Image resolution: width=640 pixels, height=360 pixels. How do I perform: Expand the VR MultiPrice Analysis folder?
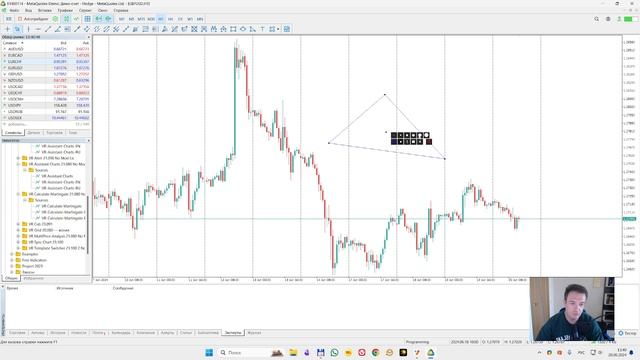point(18,236)
